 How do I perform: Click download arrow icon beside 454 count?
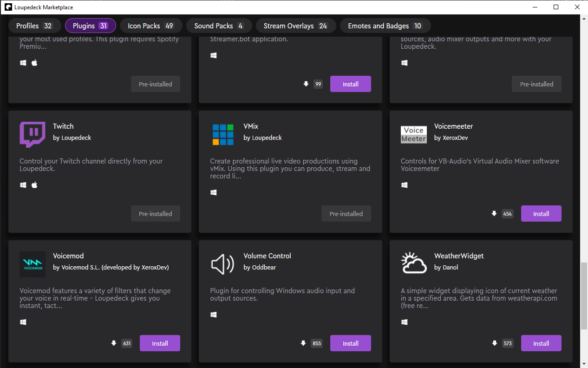494,214
